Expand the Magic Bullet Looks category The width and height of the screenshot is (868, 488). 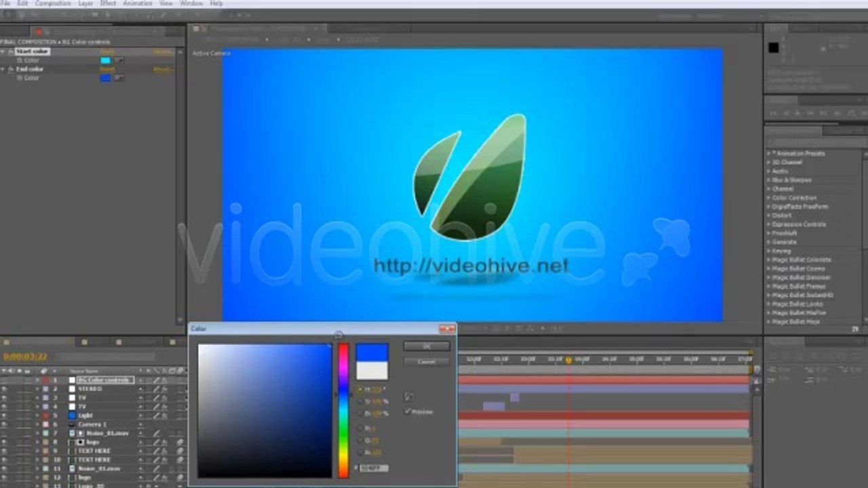coord(769,304)
